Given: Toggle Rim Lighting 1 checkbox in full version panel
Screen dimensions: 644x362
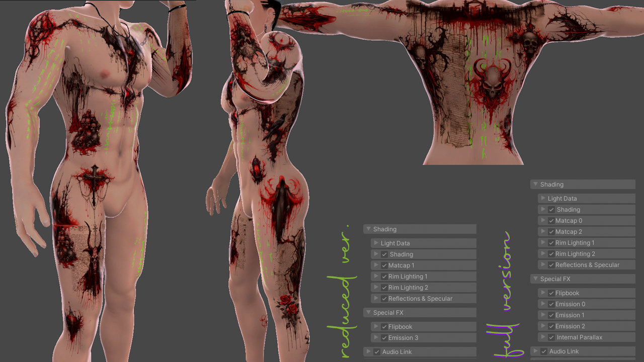Looking at the screenshot, I should [551, 243].
